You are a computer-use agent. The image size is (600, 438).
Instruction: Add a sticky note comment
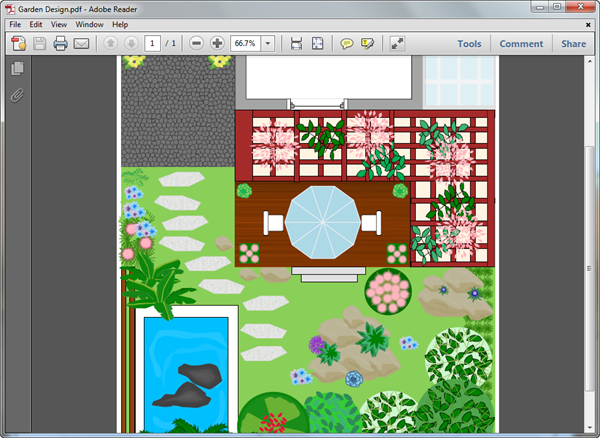point(347,44)
